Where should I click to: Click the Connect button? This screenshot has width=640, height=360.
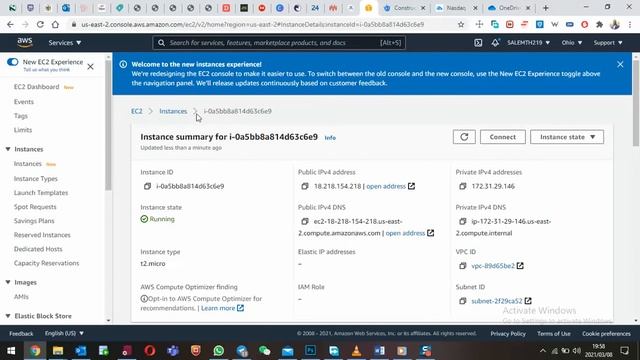coord(502,137)
